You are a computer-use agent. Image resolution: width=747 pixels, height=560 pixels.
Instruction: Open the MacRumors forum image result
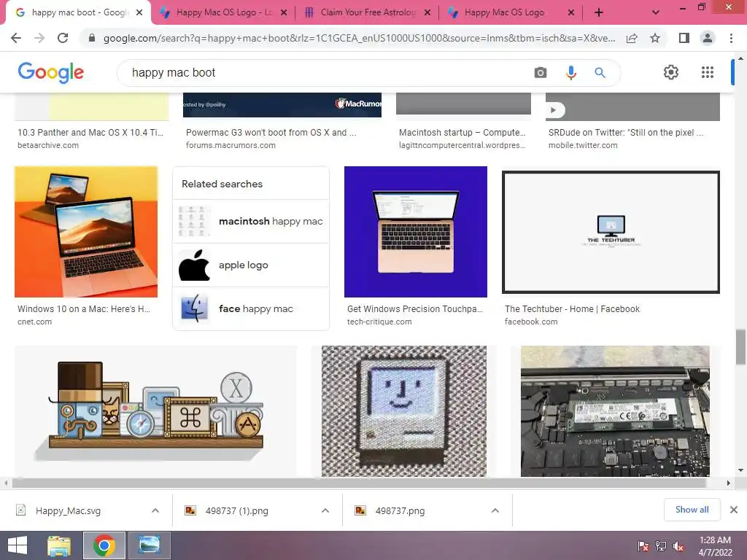point(282,105)
